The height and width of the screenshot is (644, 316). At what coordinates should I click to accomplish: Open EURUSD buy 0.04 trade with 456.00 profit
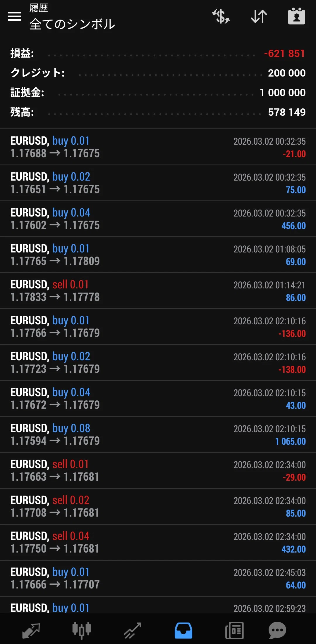pyautogui.click(x=158, y=219)
